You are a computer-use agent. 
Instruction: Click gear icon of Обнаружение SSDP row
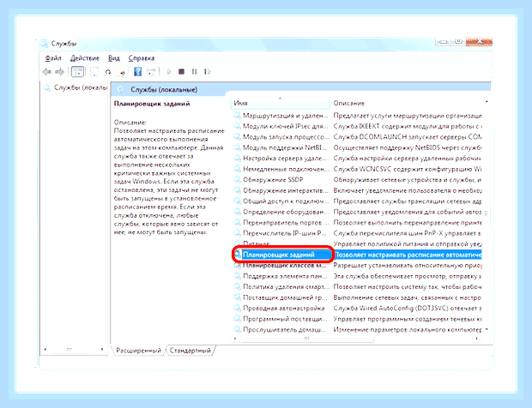point(237,180)
